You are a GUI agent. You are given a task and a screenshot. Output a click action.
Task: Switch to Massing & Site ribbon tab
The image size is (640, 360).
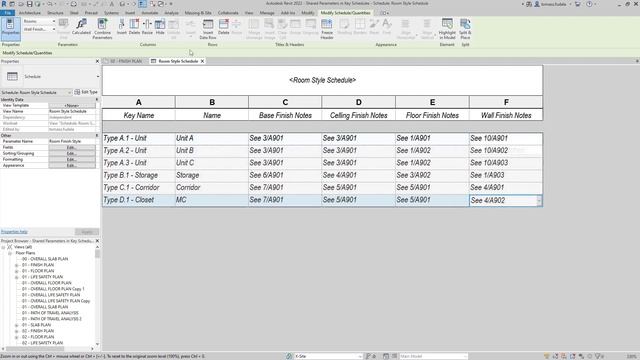[x=198, y=13]
